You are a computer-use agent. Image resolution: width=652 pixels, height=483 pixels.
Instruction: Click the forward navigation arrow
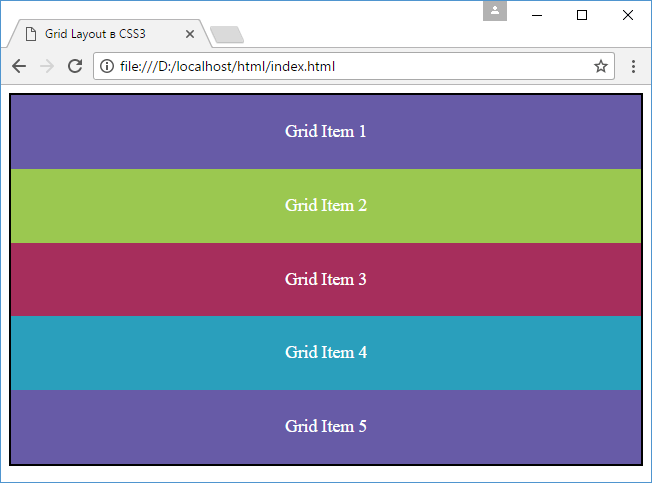point(46,67)
